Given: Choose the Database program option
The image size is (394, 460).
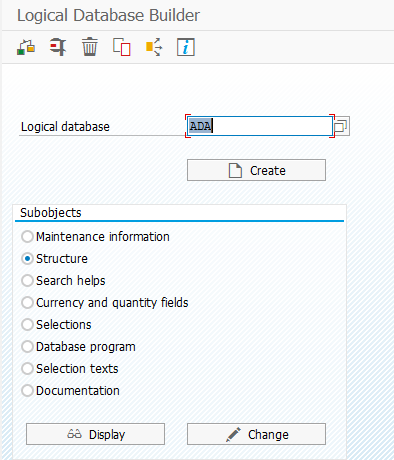Looking at the screenshot, I should point(27,347).
